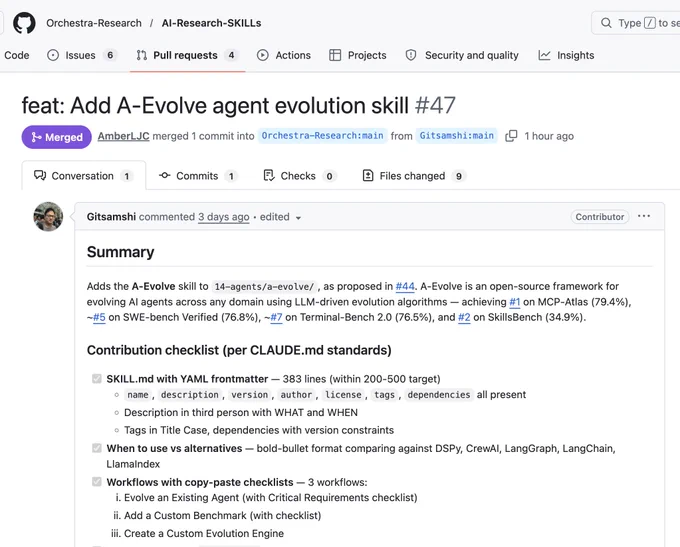Click the Issues count badge 6

110,55
